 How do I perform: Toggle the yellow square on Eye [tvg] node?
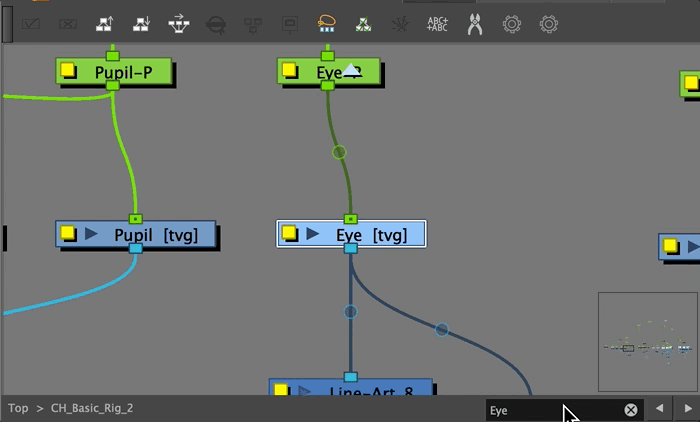click(290, 234)
